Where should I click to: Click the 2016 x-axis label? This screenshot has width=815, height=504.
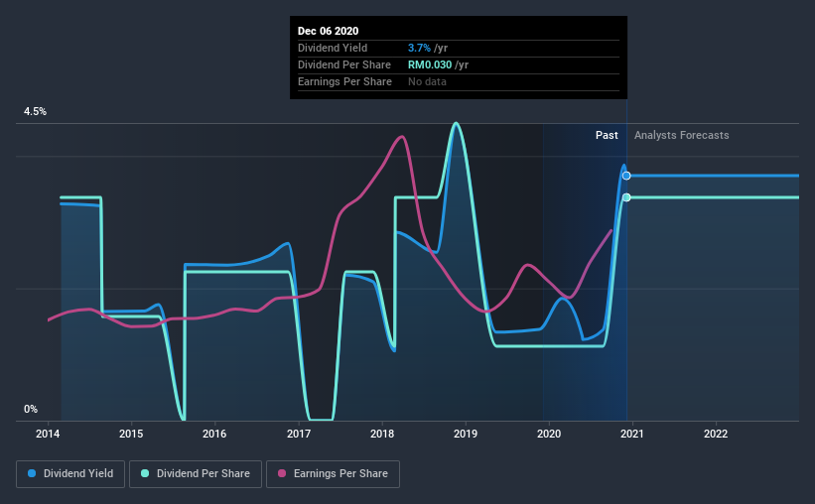point(214,434)
